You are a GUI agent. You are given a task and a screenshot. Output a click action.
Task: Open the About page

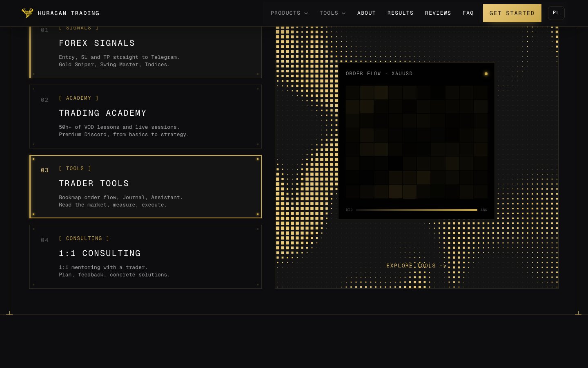click(x=366, y=13)
